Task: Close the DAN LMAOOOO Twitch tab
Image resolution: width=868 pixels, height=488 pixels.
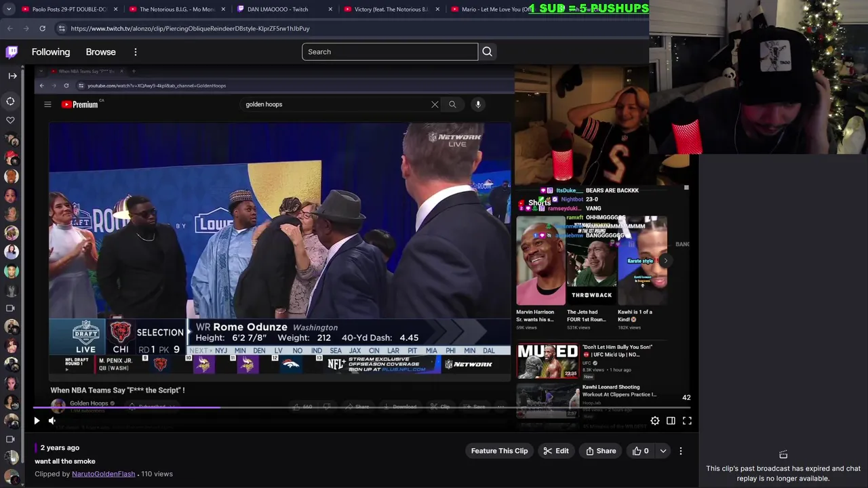Action: 330,9
